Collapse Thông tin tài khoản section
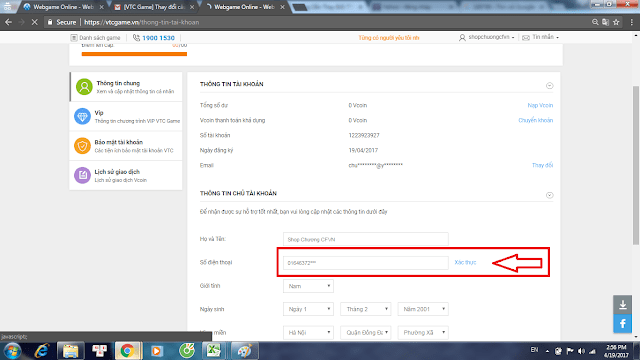This screenshot has width=640, height=360. (x=549, y=86)
